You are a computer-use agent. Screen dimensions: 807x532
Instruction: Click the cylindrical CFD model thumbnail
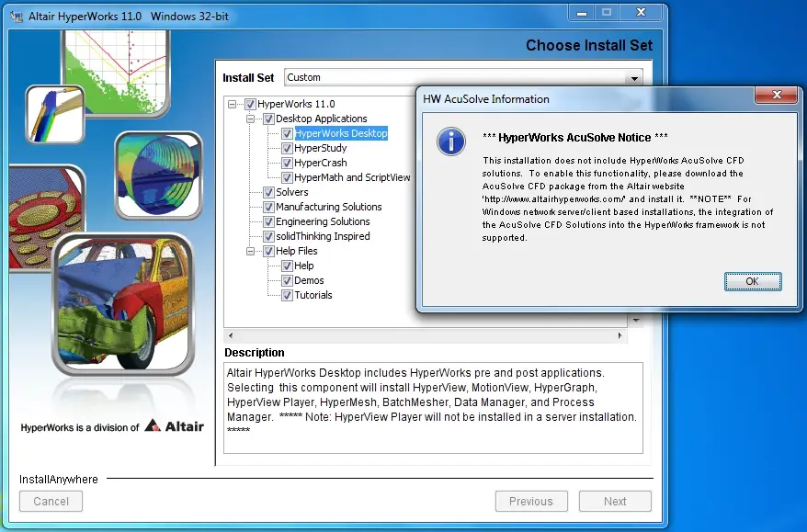pyautogui.click(x=159, y=175)
